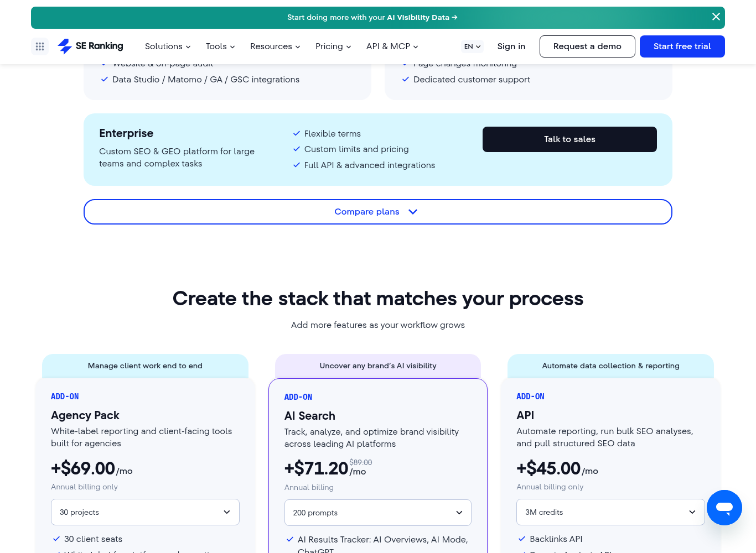Open the Resources menu
Screen dimensions: 756x553
point(275,46)
